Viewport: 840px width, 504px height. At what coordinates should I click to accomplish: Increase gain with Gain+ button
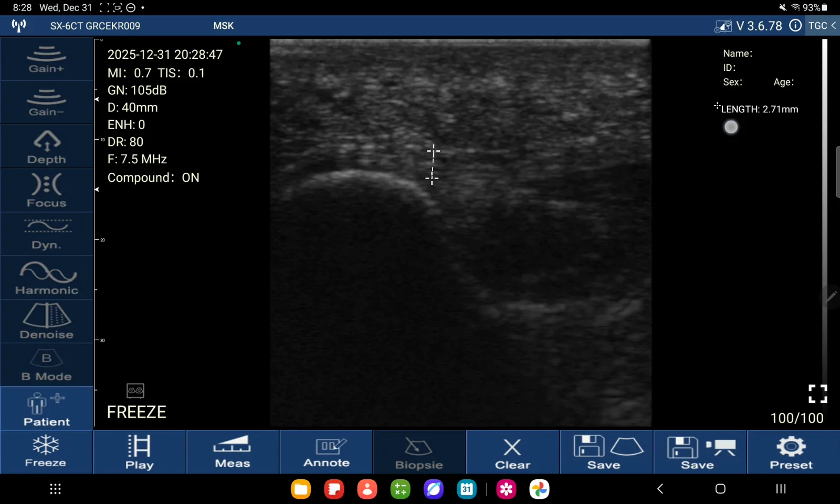(47, 59)
